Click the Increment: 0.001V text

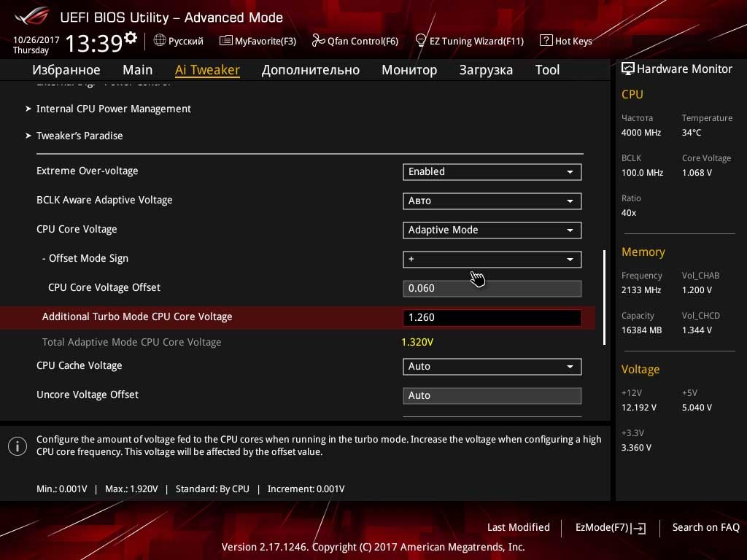pos(306,489)
